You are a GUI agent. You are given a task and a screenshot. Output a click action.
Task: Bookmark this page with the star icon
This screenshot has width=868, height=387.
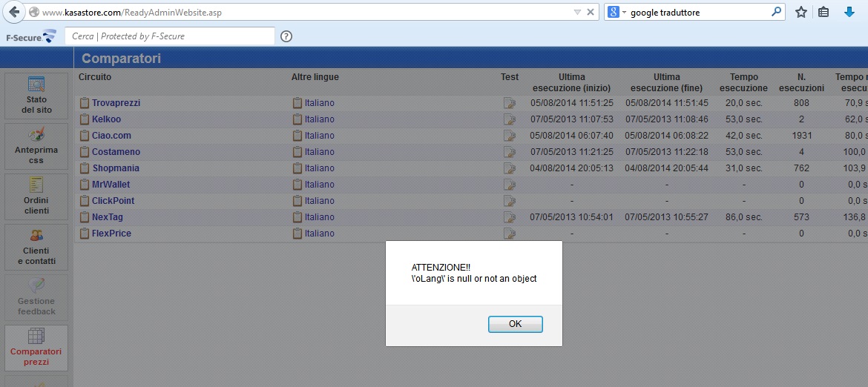pyautogui.click(x=801, y=12)
